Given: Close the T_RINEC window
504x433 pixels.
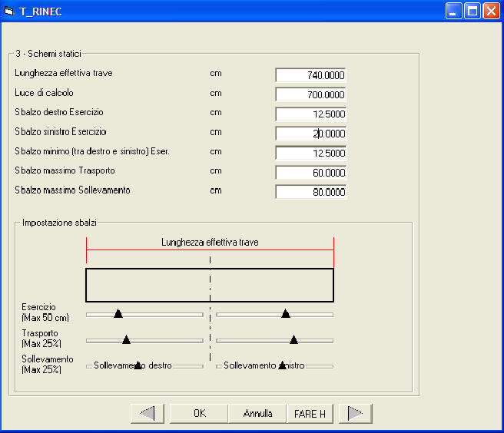Looking at the screenshot, I should tap(490, 12).
